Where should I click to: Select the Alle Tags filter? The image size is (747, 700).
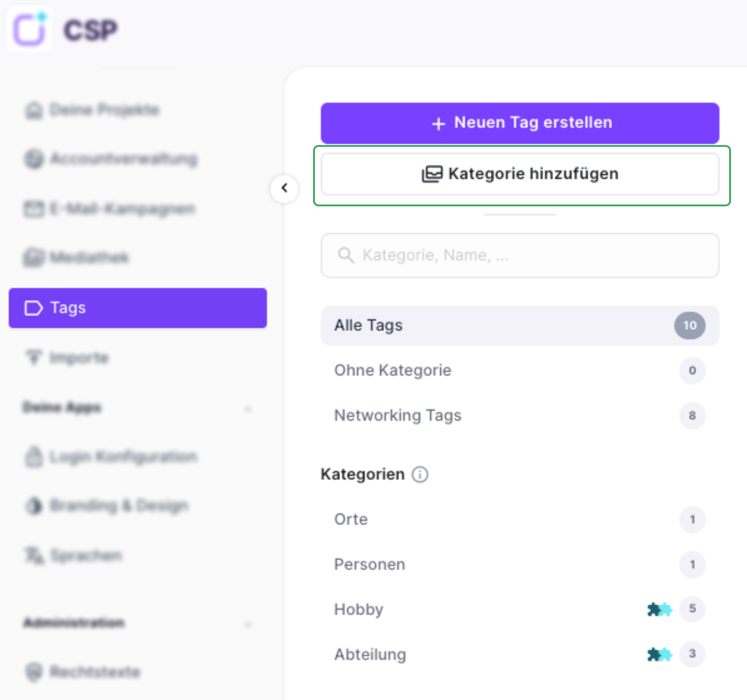pyautogui.click(x=520, y=325)
